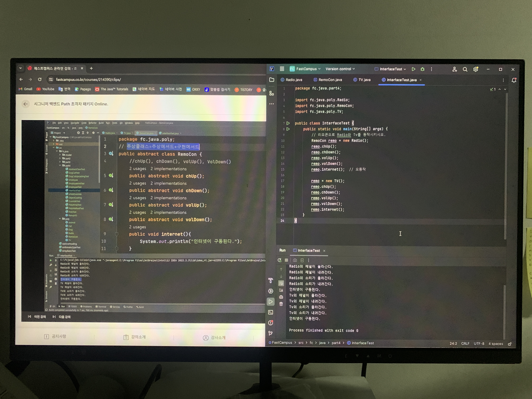This screenshot has height=399, width=532.
Task: Click the debug bug icon in toolbar
Action: coord(422,69)
